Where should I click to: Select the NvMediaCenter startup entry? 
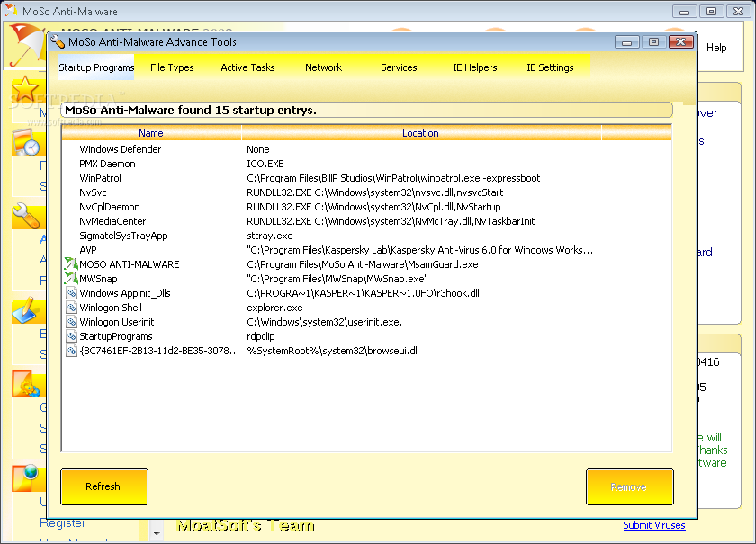tap(112, 221)
